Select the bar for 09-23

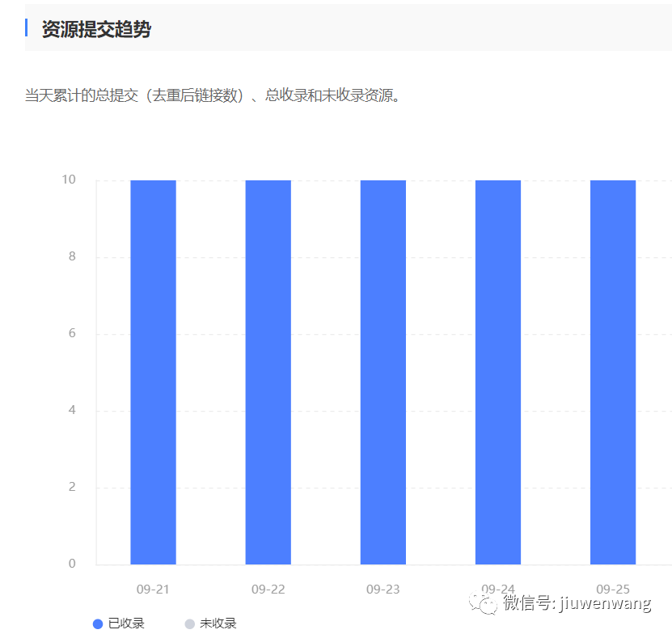[382, 372]
